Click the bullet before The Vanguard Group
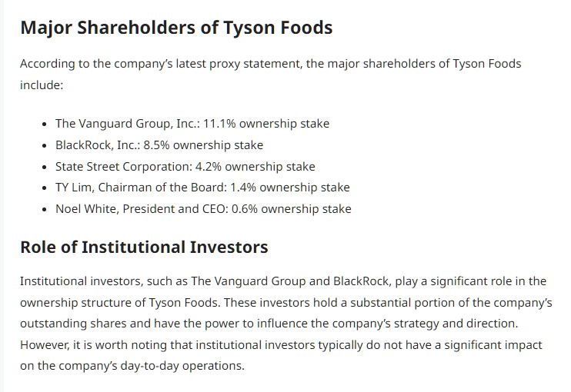This screenshot has width=571, height=392. click(44, 124)
